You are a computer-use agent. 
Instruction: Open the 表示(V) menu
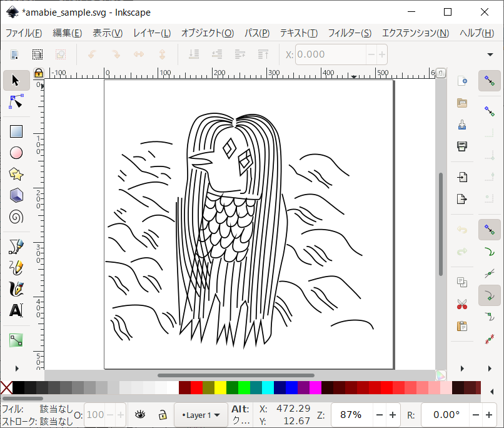pos(108,33)
